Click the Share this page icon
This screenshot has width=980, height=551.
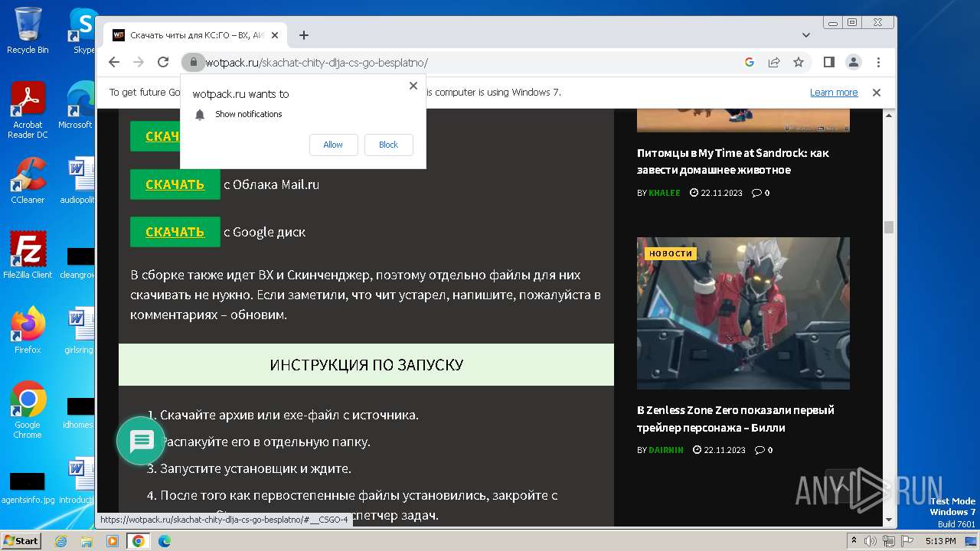coord(774,62)
